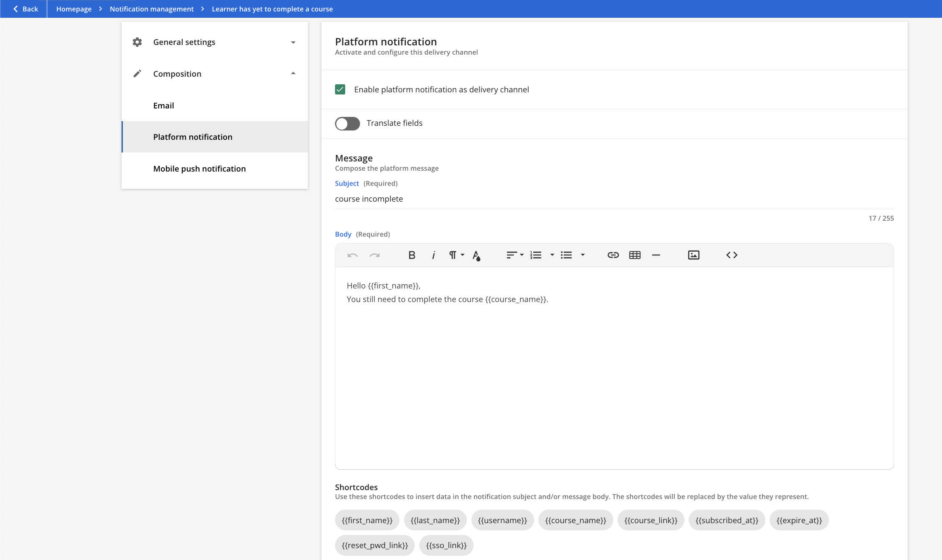Click the Back arrow icon

pyautogui.click(x=16, y=9)
